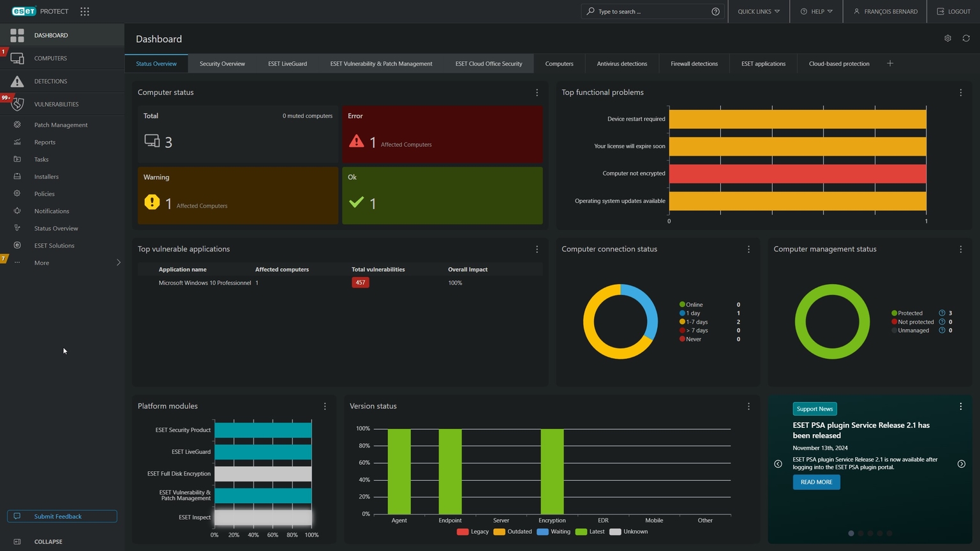Open Top vulnerable applications options menu

(537, 250)
